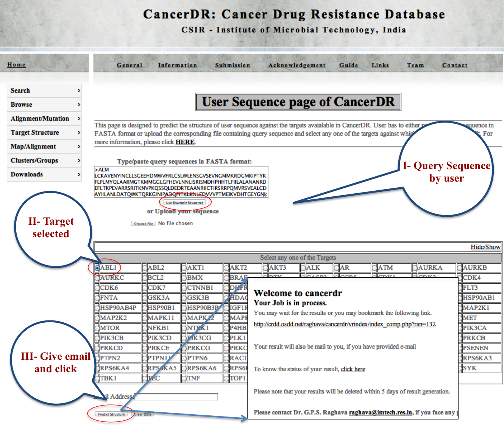The width and height of the screenshot is (504, 429).
Task: Go to the Home page
Action: (16, 65)
